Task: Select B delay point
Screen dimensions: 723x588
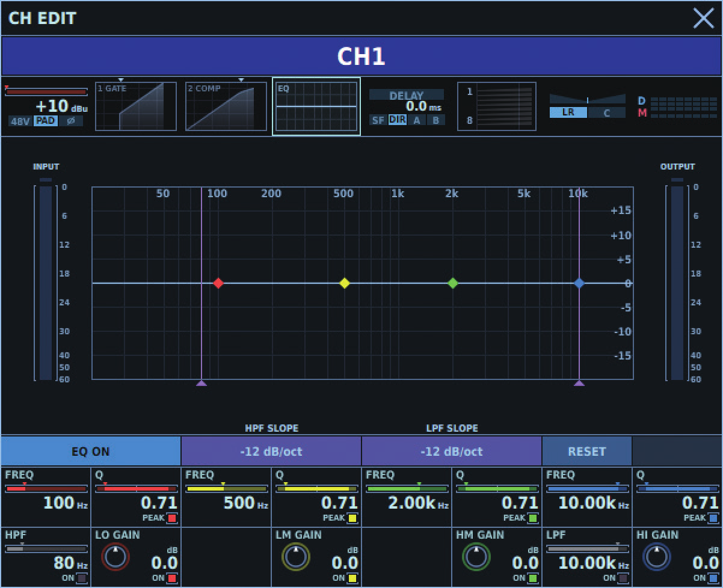Action: 435,120
